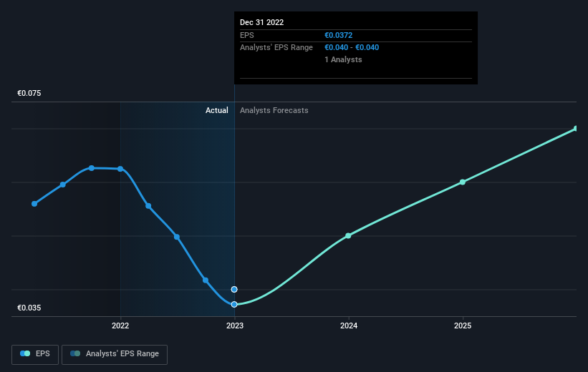
Task: Select the final forecast point at right edge
Action: pos(576,129)
